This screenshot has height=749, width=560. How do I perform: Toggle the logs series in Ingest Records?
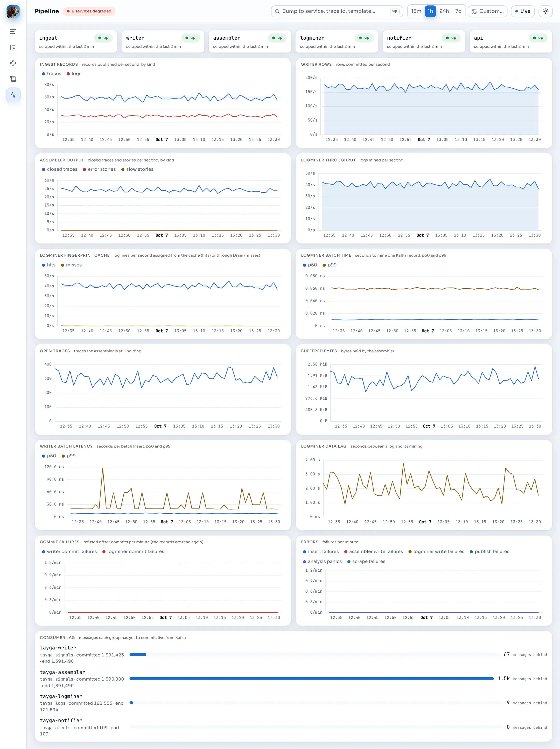74,73
